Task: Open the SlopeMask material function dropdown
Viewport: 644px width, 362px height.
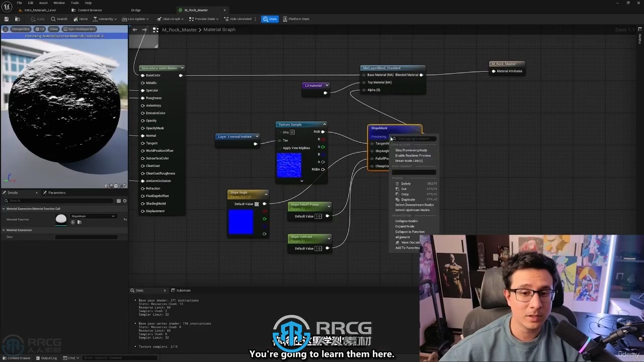Action: point(93,216)
